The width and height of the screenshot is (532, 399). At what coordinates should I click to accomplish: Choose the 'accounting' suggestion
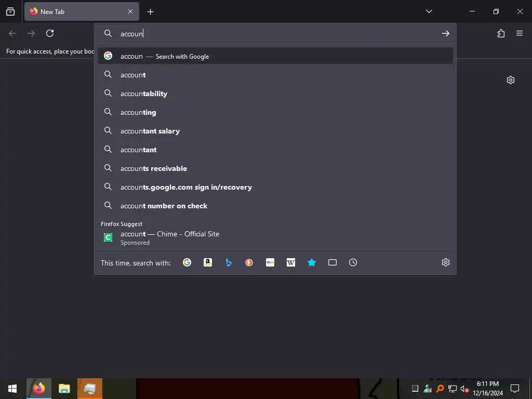275,112
